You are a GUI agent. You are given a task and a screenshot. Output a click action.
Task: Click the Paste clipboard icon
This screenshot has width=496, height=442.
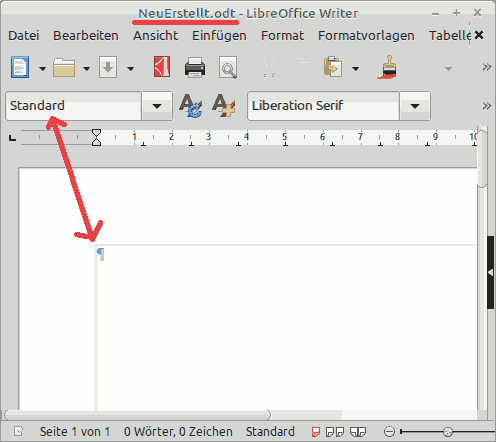(332, 67)
